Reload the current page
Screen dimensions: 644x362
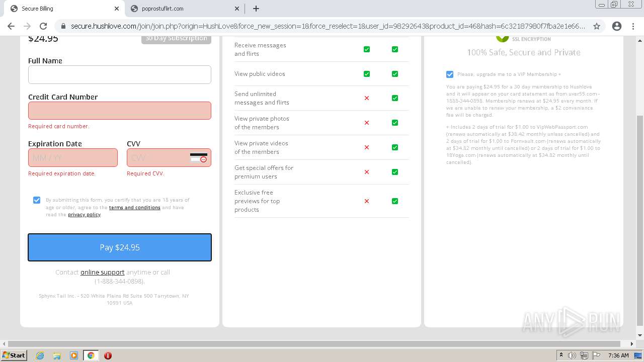(43, 26)
